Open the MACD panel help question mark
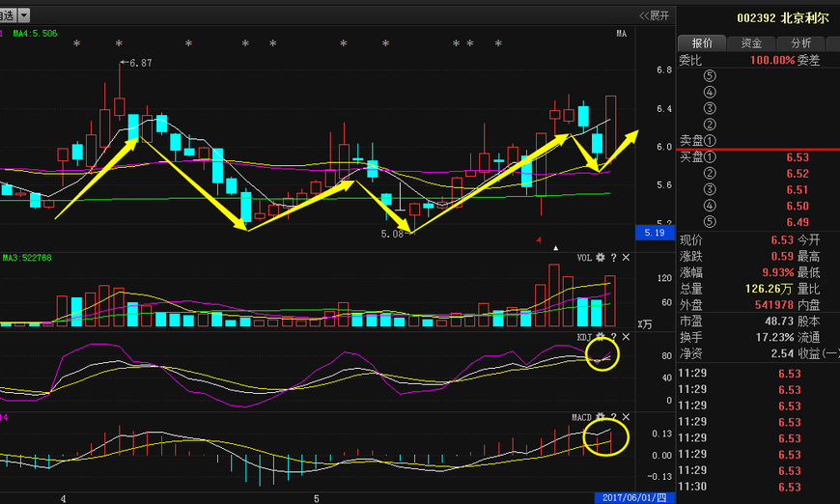840x504 pixels. (x=613, y=417)
